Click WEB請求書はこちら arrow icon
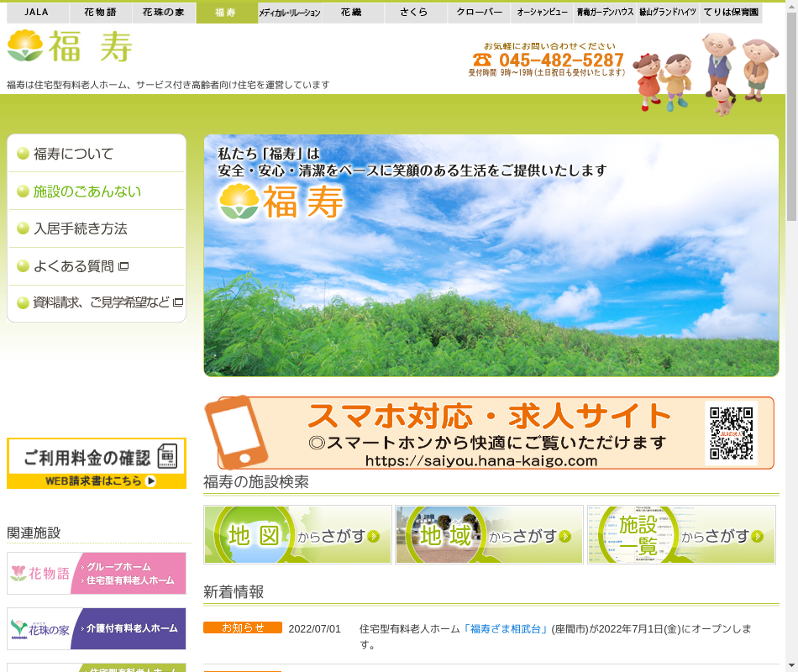Screen dimensions: 798x672 pos(150,481)
